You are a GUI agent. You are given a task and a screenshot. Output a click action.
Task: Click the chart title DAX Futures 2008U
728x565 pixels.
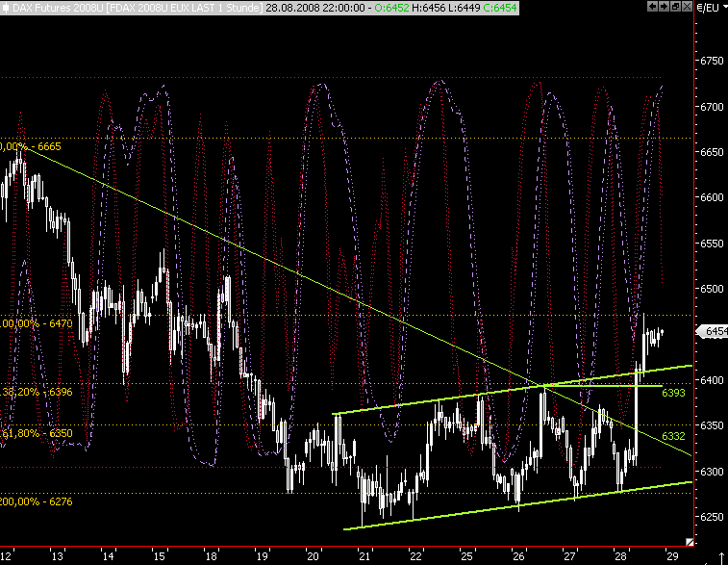[x=58, y=8]
